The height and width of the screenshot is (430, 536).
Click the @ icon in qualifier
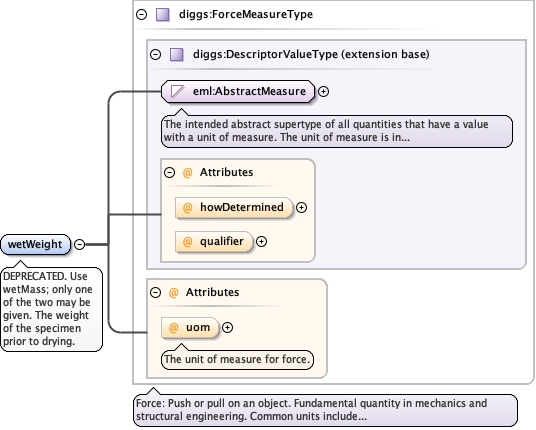point(187,242)
